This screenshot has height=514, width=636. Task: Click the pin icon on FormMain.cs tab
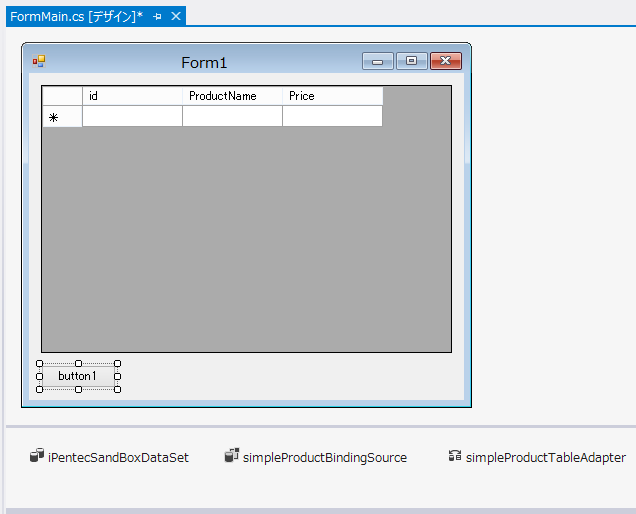click(x=157, y=16)
